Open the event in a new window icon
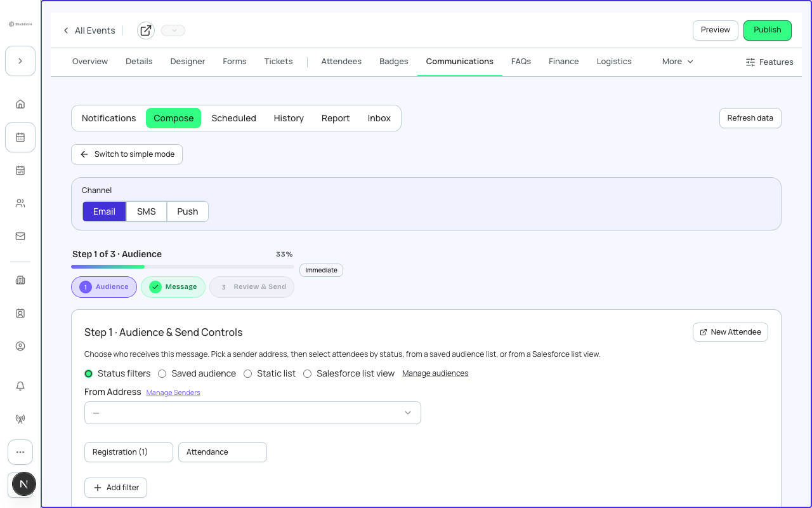 146,30
